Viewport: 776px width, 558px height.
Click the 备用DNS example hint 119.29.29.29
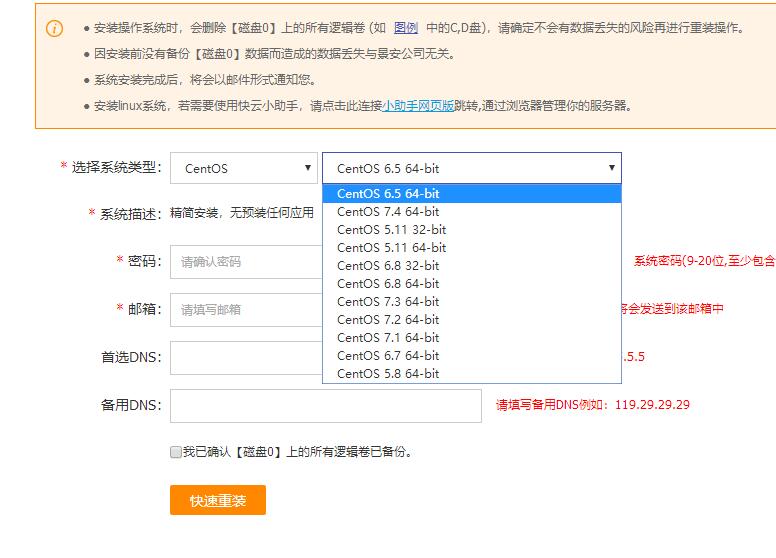coord(593,405)
